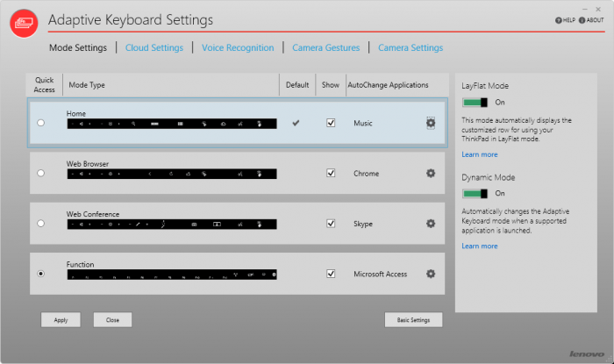
Task: Open Basic Settings
Action: click(x=413, y=320)
